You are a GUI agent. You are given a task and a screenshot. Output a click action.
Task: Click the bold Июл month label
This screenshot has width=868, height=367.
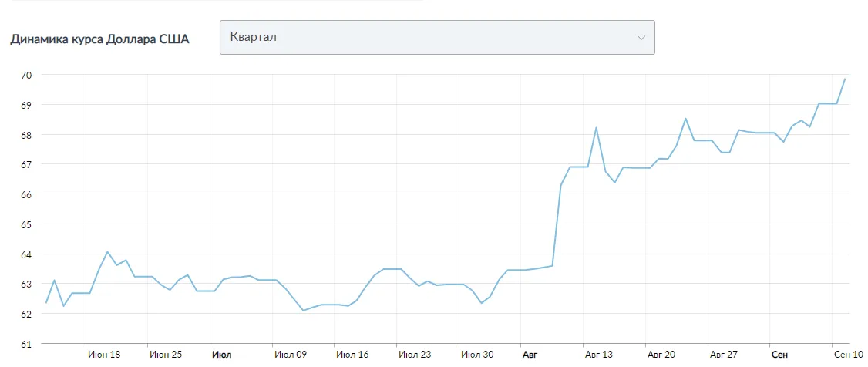[222, 354]
